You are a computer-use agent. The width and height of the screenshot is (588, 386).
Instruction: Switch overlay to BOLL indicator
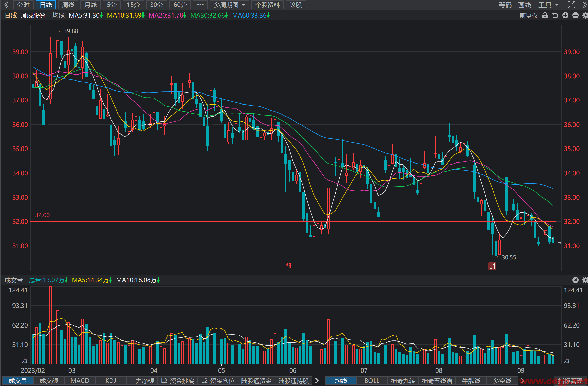point(372,381)
